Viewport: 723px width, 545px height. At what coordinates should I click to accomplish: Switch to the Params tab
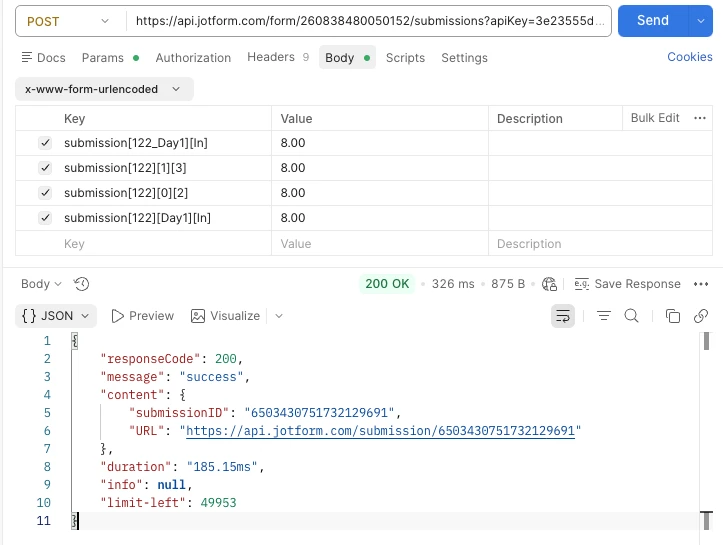point(110,58)
